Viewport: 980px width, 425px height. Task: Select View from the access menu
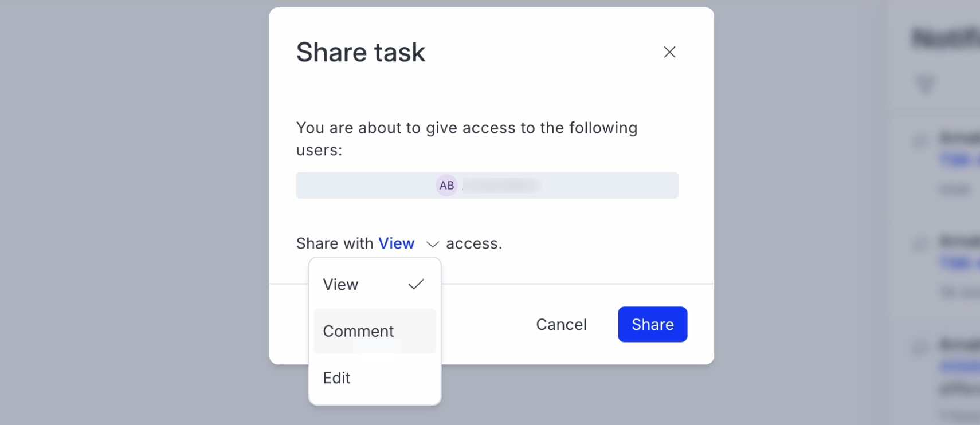[340, 284]
